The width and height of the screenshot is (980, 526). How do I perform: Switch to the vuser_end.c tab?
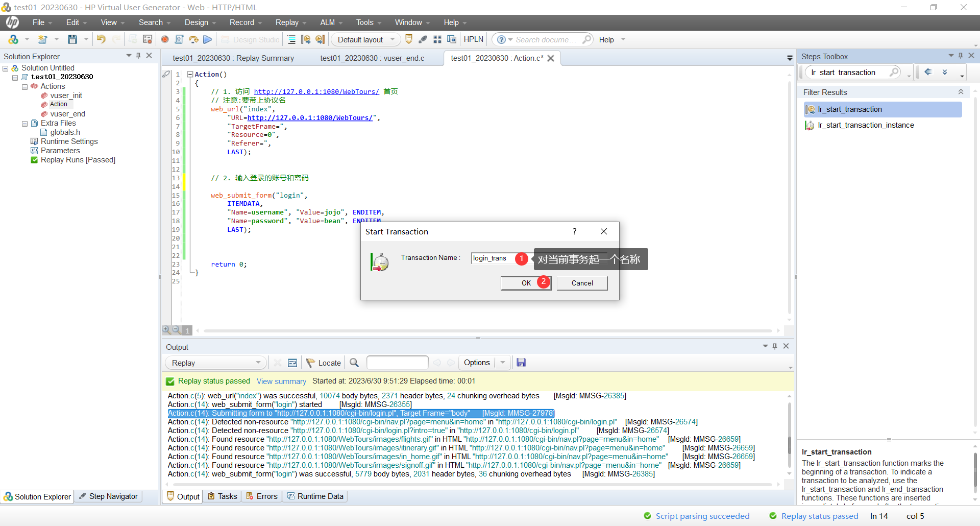point(372,58)
